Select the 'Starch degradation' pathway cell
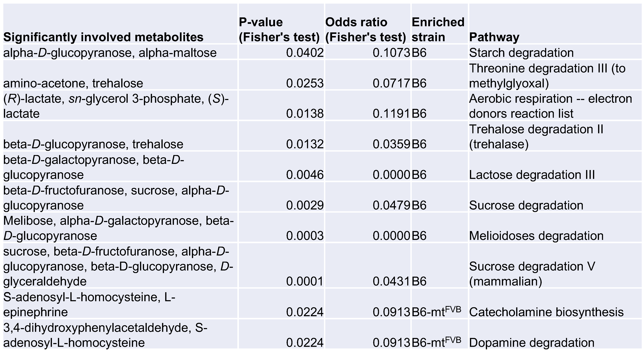Image resolution: width=644 pixels, height=351 pixels. pyautogui.click(x=521, y=53)
